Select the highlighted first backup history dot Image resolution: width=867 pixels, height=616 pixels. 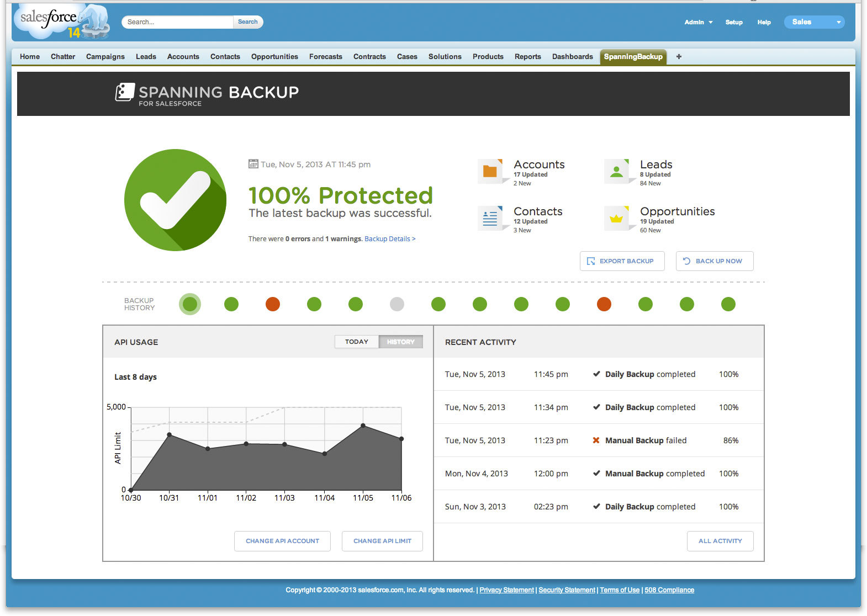click(190, 304)
